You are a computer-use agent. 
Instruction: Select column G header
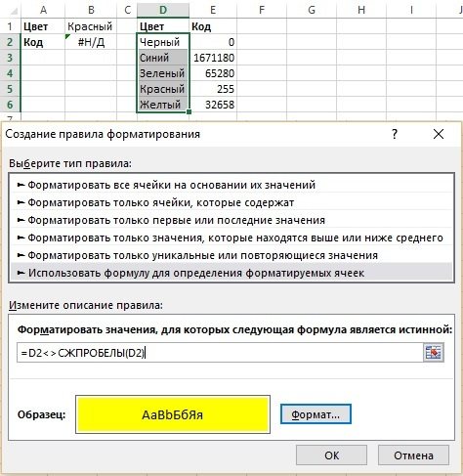(x=312, y=10)
